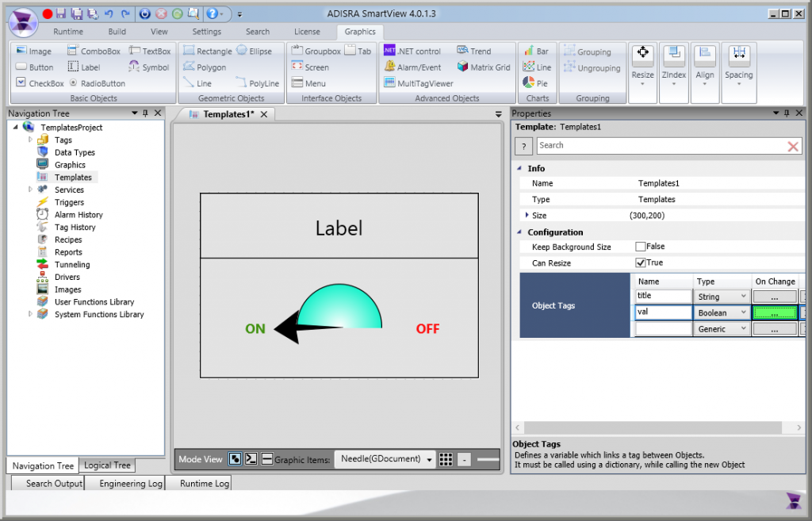
Task: Switch to the Logical Tree tab
Action: click(x=107, y=465)
